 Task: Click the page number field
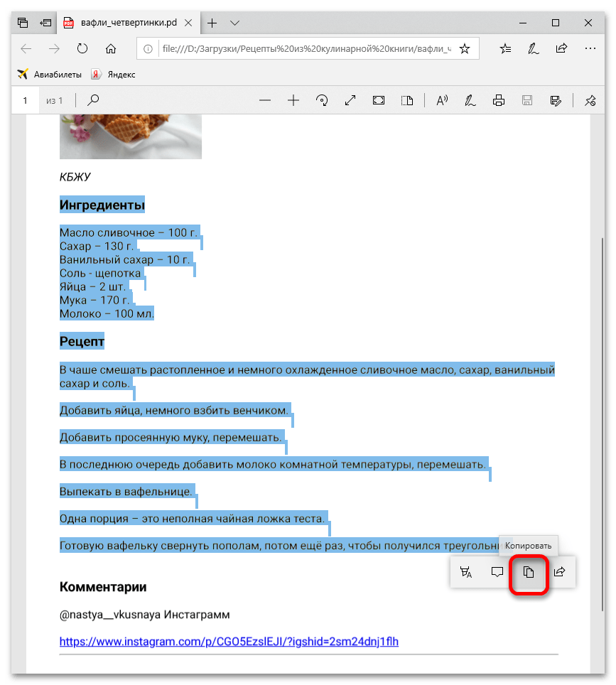pos(25,100)
